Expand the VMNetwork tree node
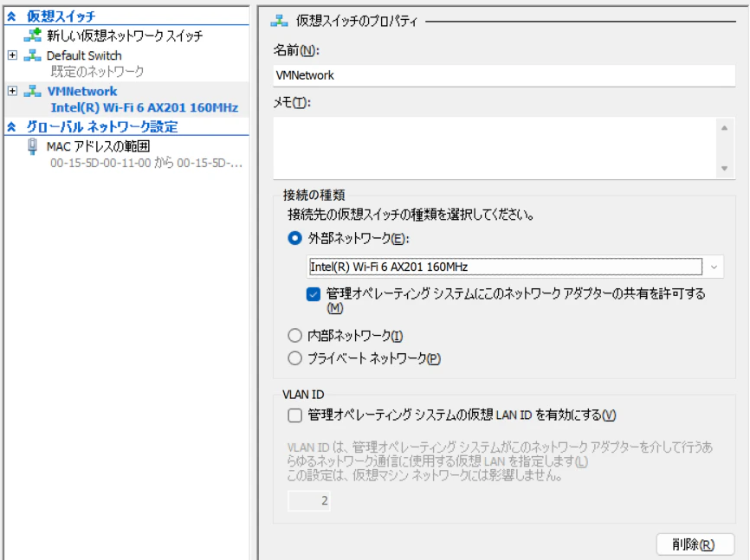 click(x=12, y=91)
